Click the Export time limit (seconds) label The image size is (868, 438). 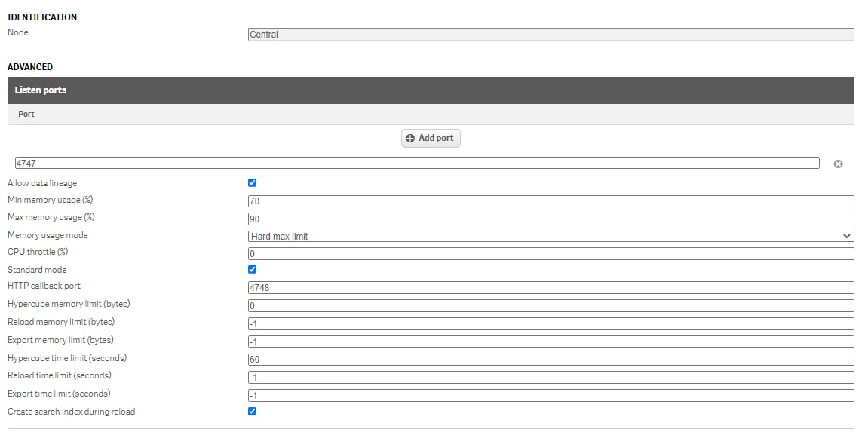pyautogui.click(x=59, y=394)
